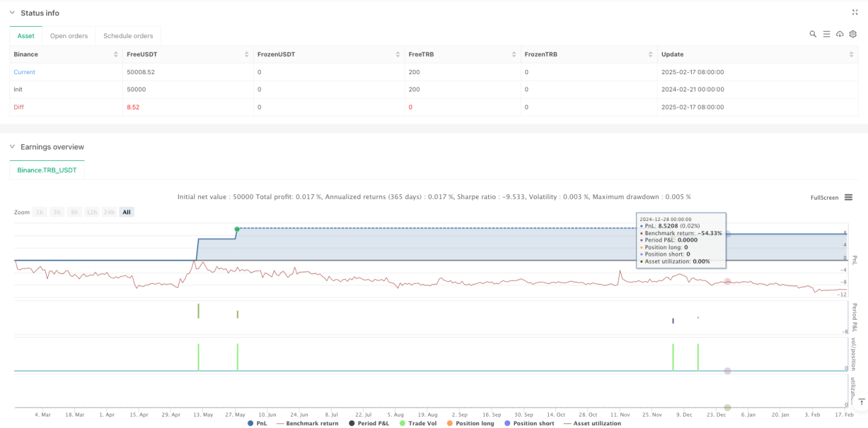
Task: Sort using the Binance column header arrows
Action: click(116, 54)
